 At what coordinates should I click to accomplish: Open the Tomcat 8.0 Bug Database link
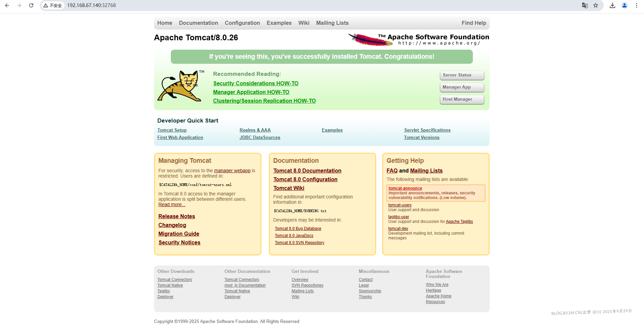pyautogui.click(x=298, y=229)
